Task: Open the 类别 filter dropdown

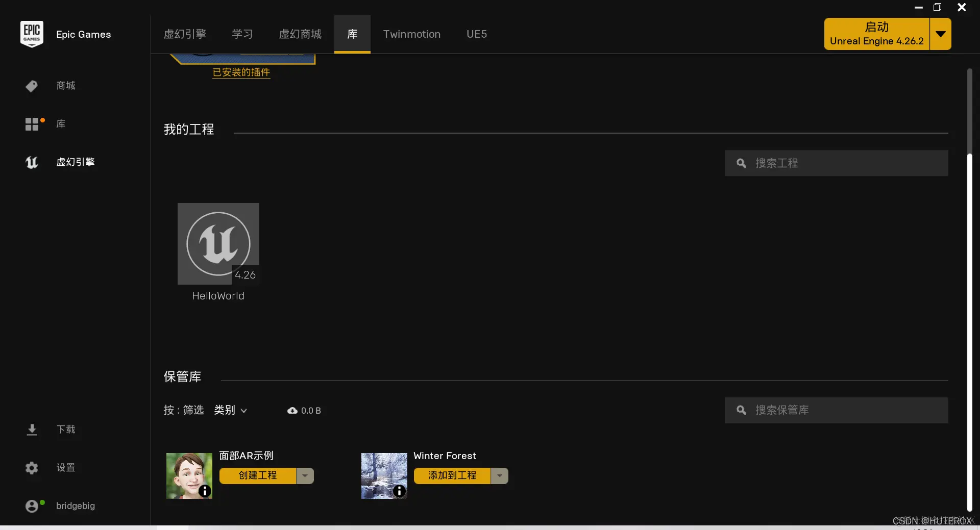Action: coord(231,410)
